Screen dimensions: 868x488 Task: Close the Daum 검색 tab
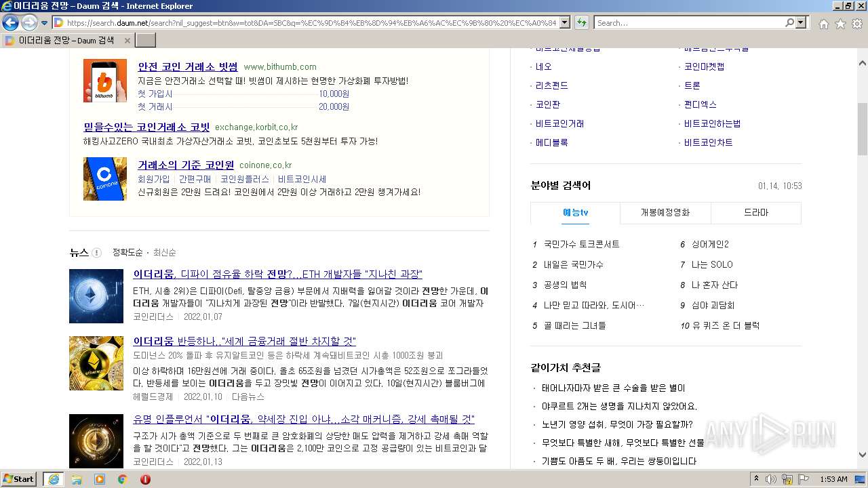pyautogui.click(x=127, y=41)
